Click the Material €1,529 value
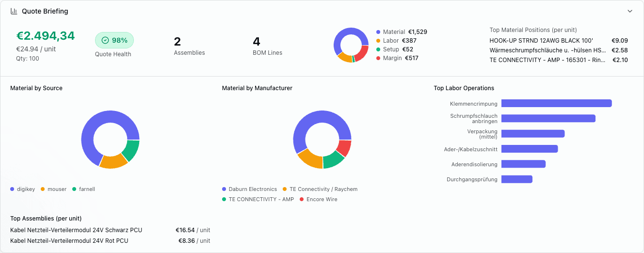Viewport: 644px width, 253px height. click(x=417, y=32)
